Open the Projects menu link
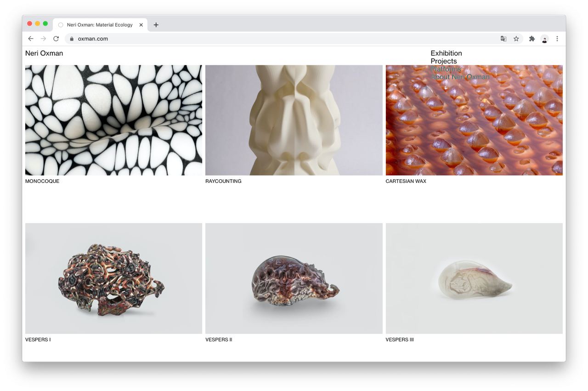588x391 pixels. click(444, 61)
